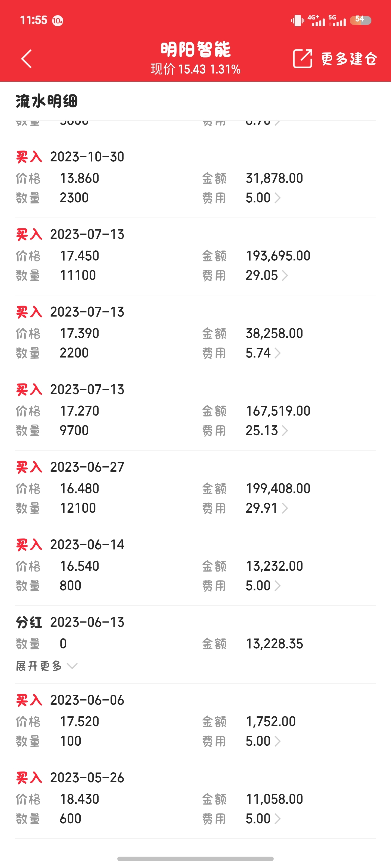Tap the 明阳智能 stock title

pos(195,50)
